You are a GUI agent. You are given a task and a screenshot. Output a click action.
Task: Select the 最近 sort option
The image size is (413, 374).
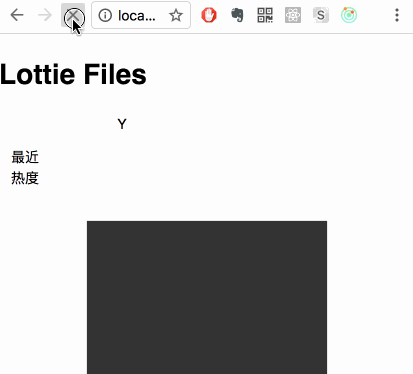tap(25, 157)
